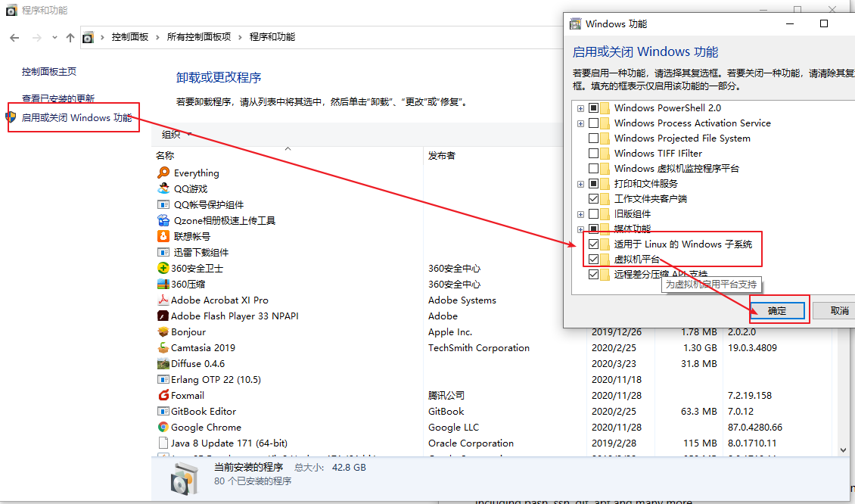Expand 媒体功能 tree node

581,229
